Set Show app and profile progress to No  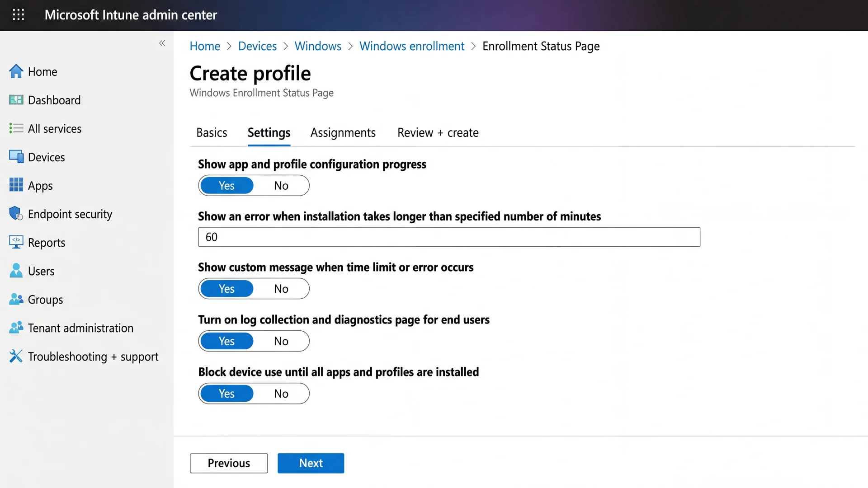coord(281,185)
